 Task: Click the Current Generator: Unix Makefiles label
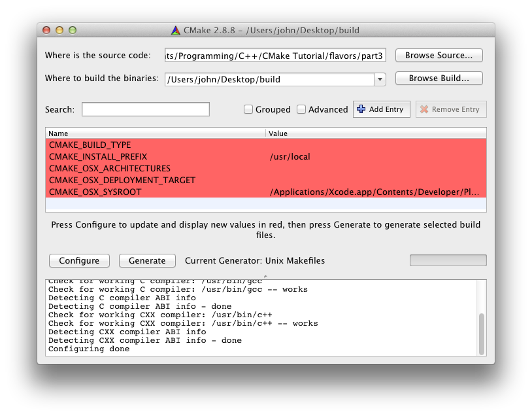click(255, 260)
